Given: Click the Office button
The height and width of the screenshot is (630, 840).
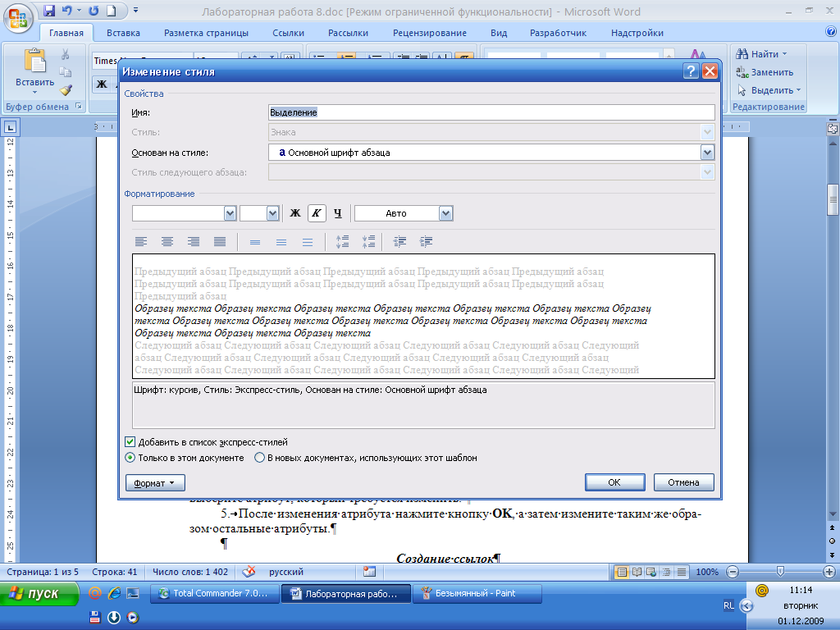Looking at the screenshot, I should click(18, 18).
